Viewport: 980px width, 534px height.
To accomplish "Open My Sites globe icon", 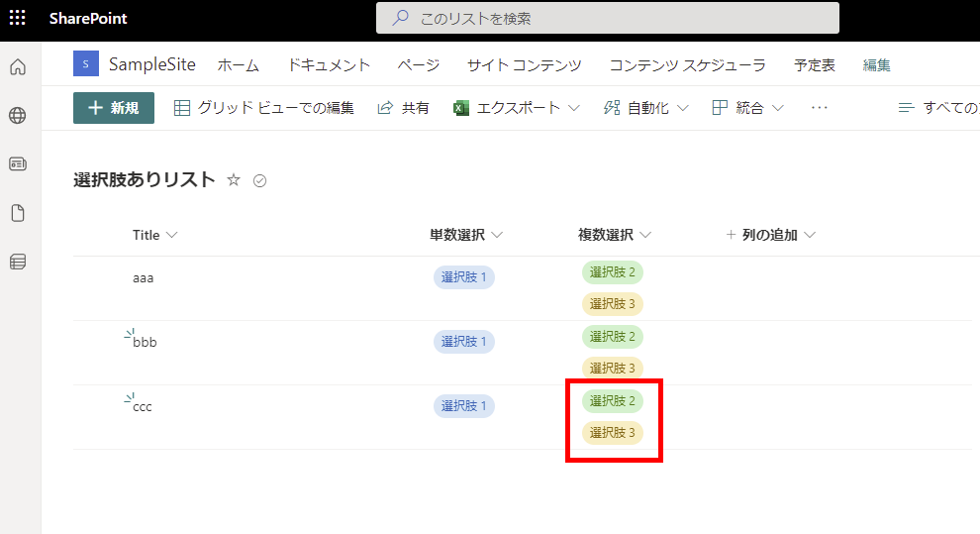I will point(18,115).
